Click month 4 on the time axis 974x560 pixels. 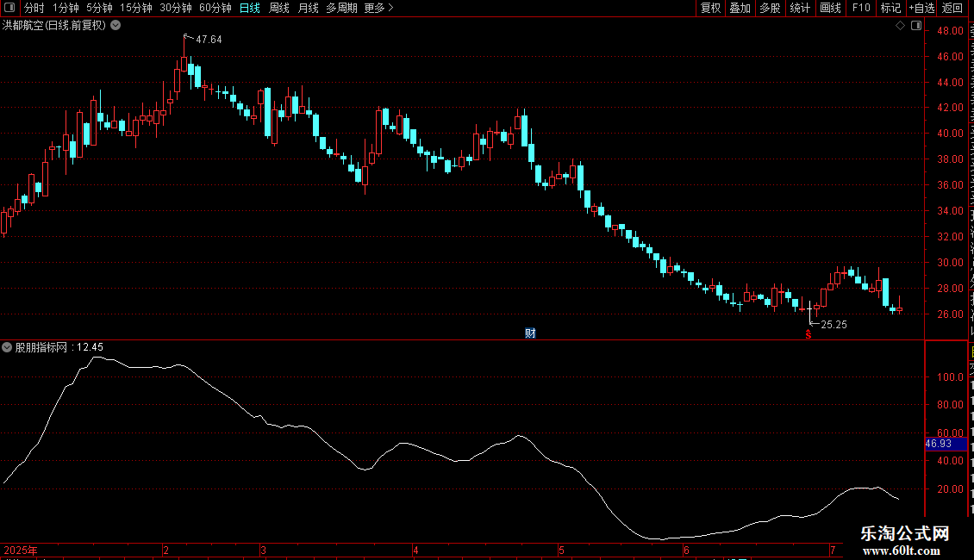[415, 550]
